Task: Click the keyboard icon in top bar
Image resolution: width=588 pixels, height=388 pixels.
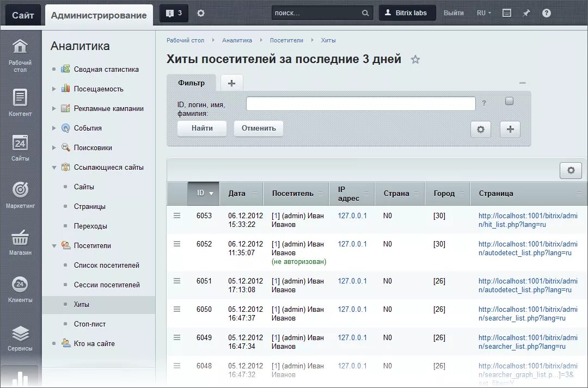Action: (x=507, y=13)
